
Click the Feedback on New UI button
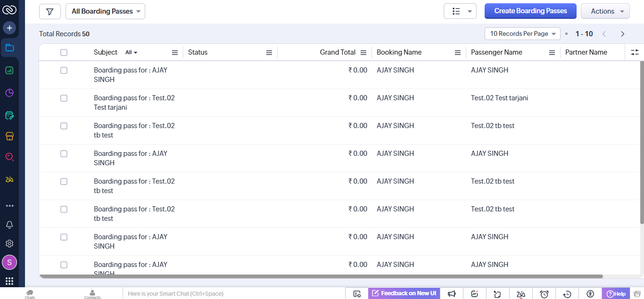click(404, 293)
